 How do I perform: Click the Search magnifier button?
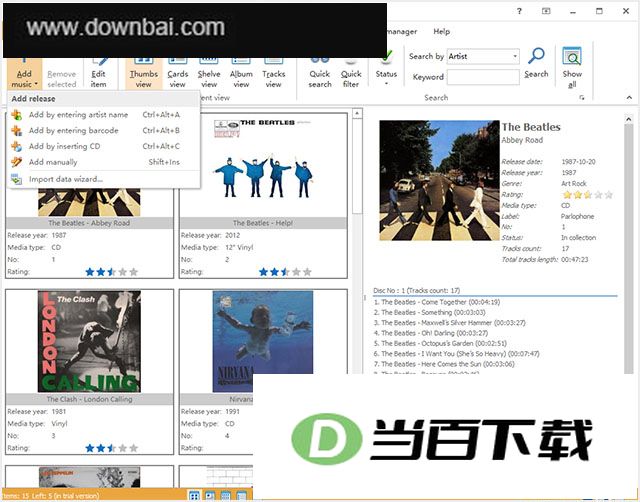coord(536,62)
